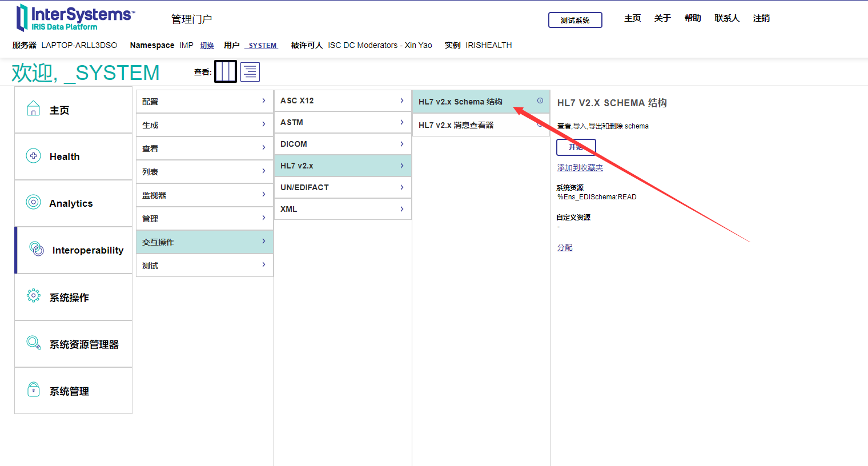Viewport: 868px width, 466px height.
Task: Expand the 测试 submenu arrow
Action: point(263,264)
